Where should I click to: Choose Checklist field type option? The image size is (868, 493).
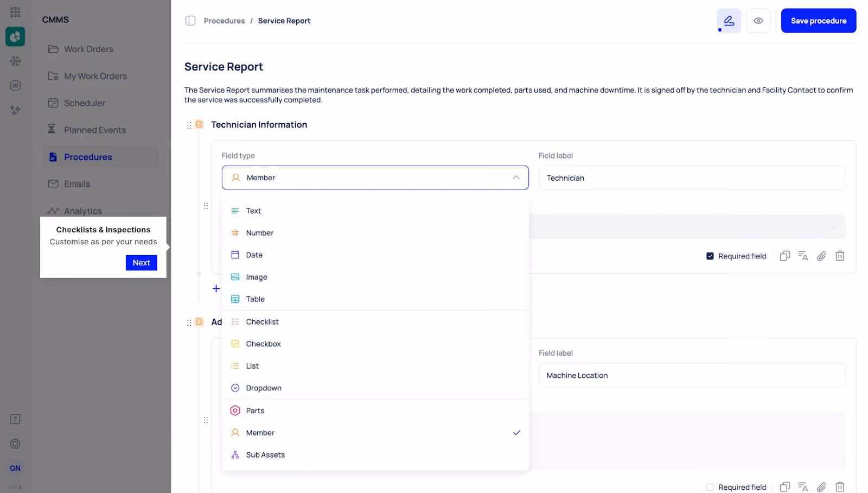(x=375, y=322)
